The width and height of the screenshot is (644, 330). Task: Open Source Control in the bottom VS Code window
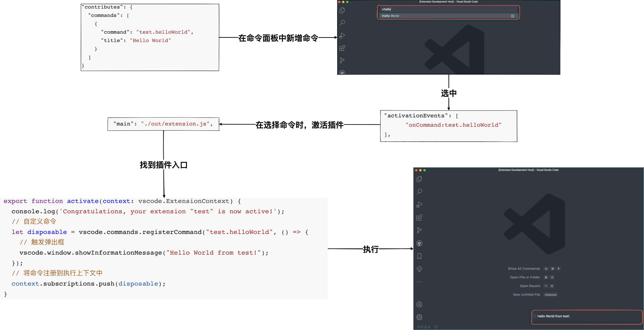coord(419,230)
